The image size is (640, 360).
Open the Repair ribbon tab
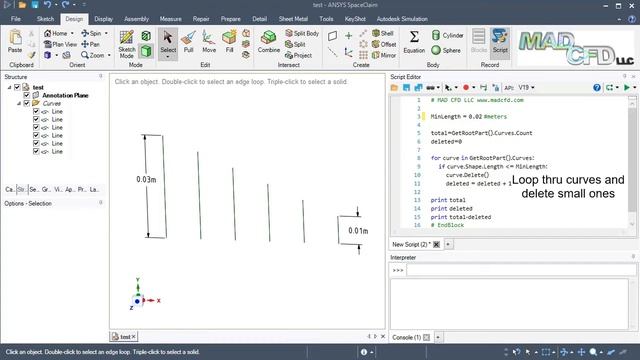201,19
